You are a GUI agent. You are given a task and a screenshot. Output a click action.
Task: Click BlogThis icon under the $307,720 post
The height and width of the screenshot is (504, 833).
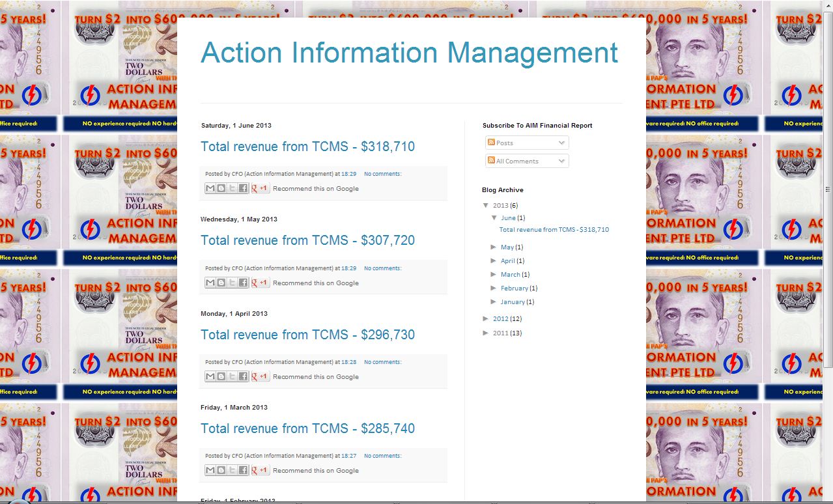(x=221, y=283)
